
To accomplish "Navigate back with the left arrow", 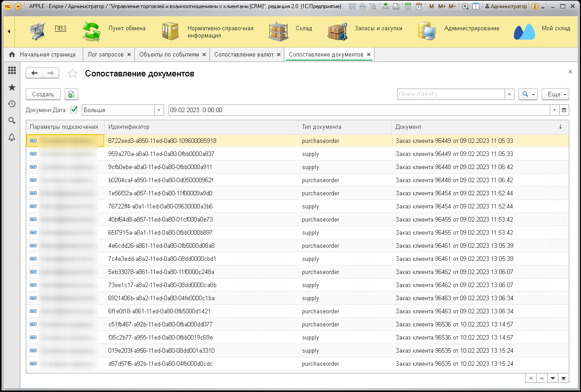I will pos(35,73).
